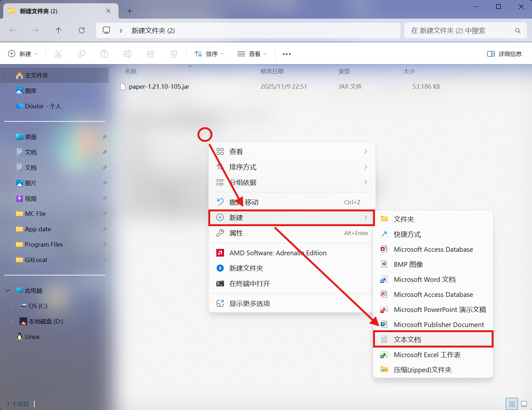Click the Paste icon in the toolbar
Viewport: 532px width, 410px height.
(x=104, y=53)
